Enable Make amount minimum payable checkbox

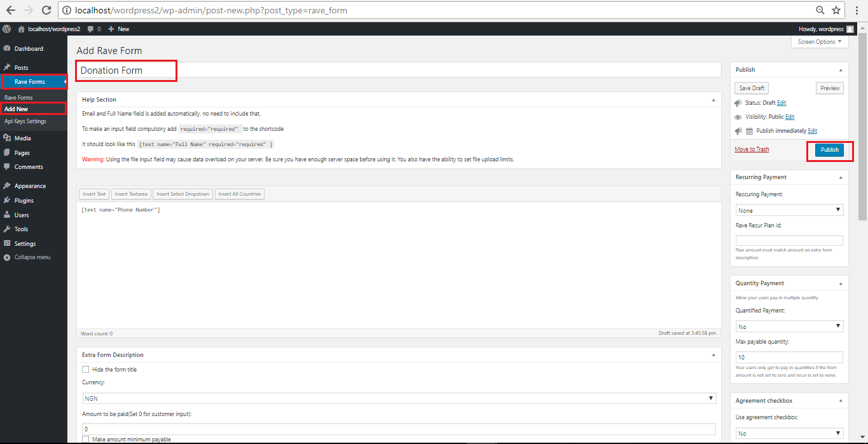[85, 440]
